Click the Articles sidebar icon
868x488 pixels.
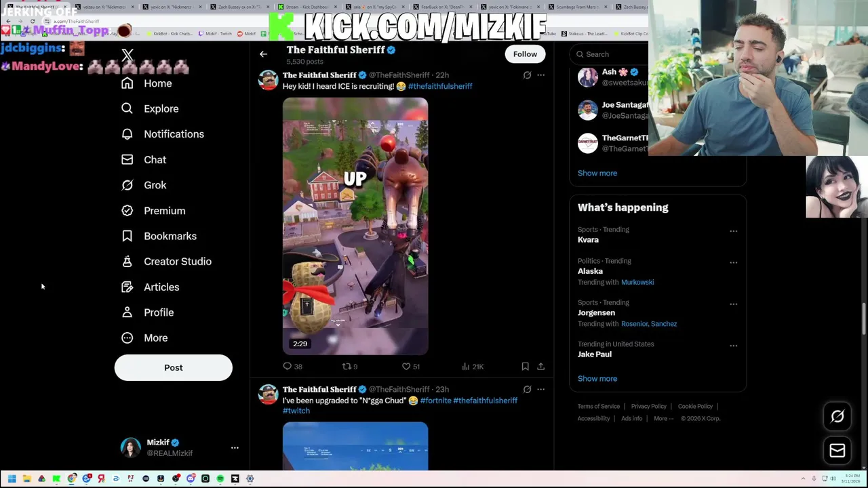(x=127, y=287)
